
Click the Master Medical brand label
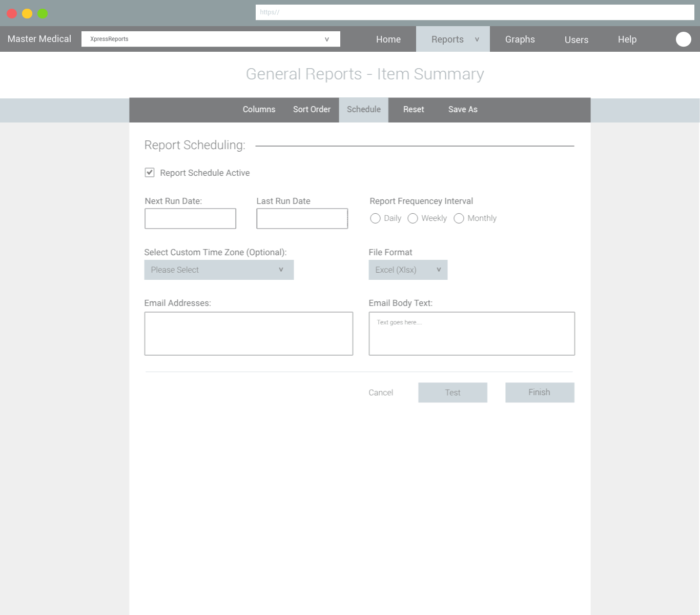point(39,39)
